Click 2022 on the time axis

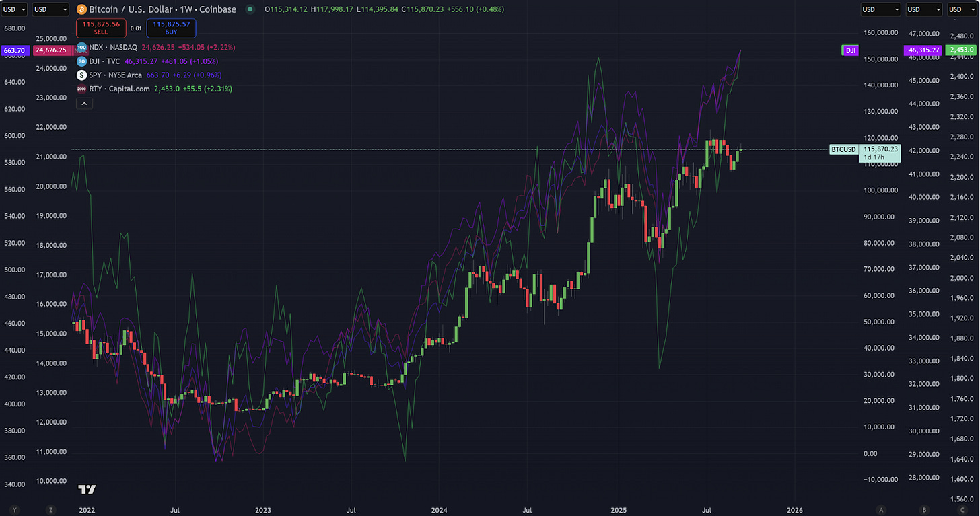pyautogui.click(x=86, y=509)
